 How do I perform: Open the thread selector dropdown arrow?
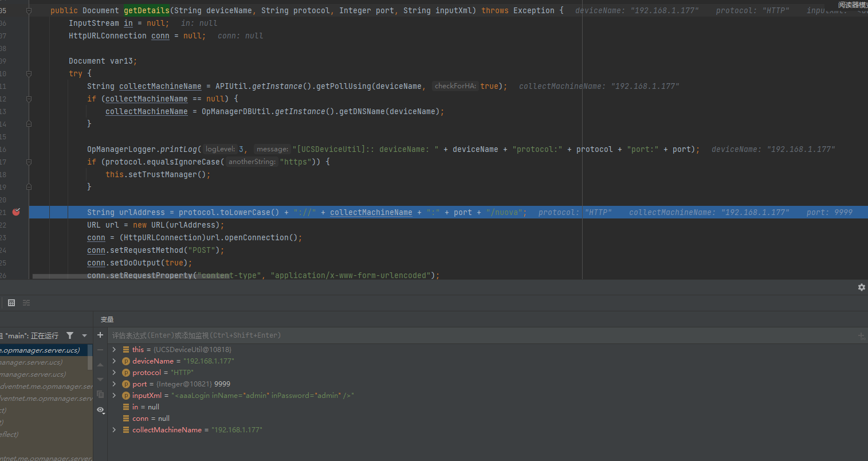pyautogui.click(x=84, y=335)
